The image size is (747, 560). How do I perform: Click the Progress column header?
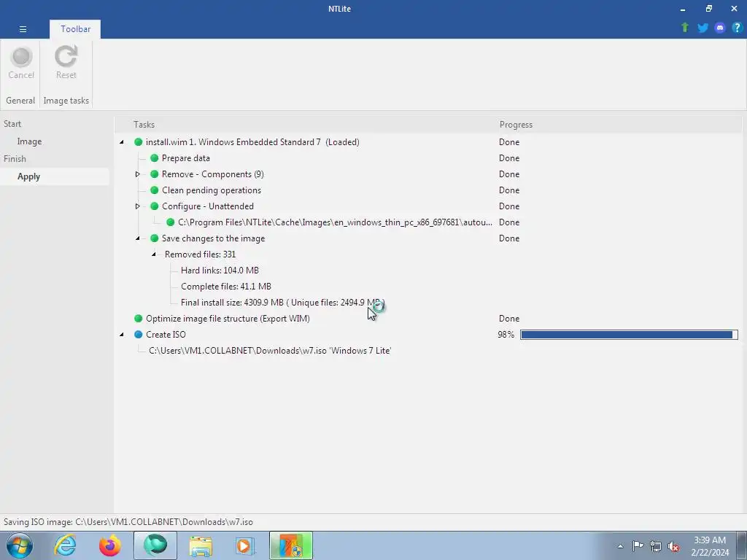pyautogui.click(x=516, y=124)
